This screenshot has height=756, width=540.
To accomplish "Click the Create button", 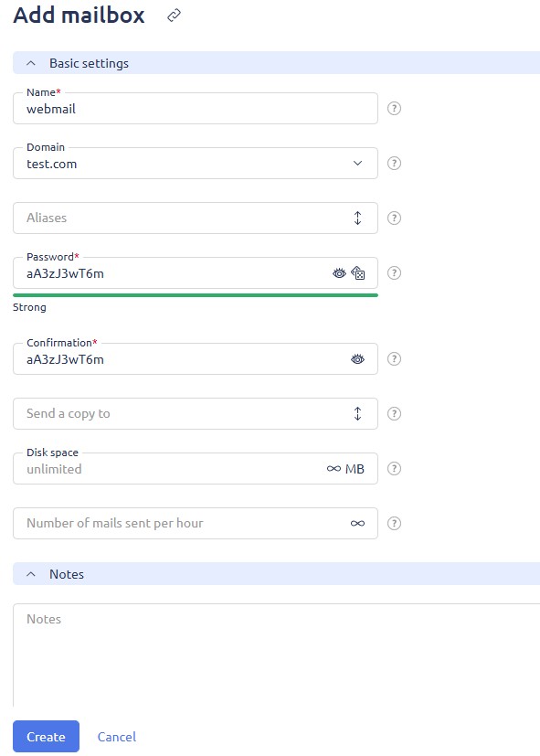I will point(46,736).
